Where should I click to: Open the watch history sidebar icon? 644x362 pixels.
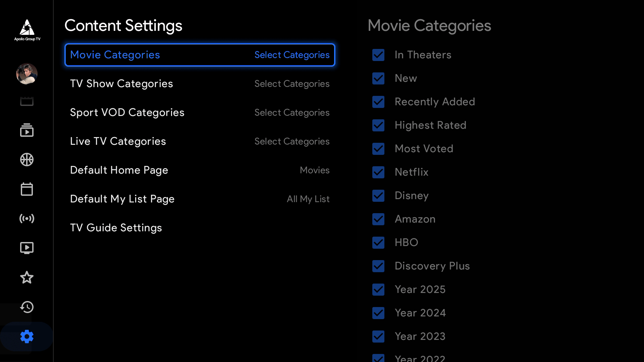tap(27, 307)
